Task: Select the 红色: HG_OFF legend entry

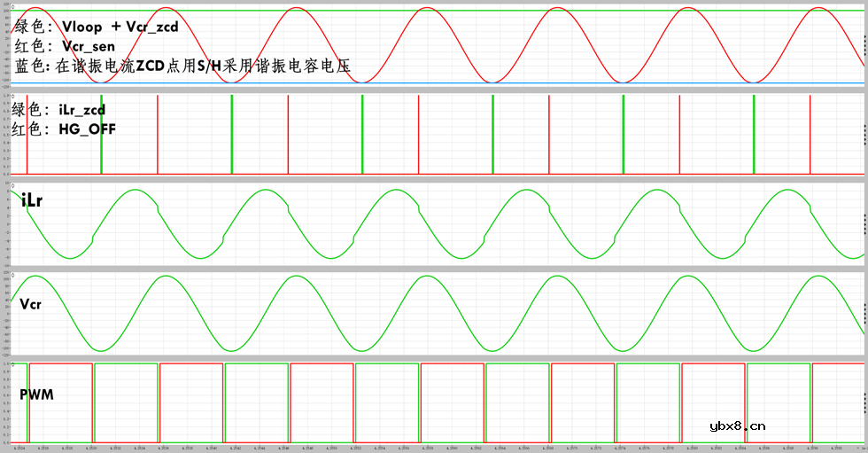Action: point(64,129)
